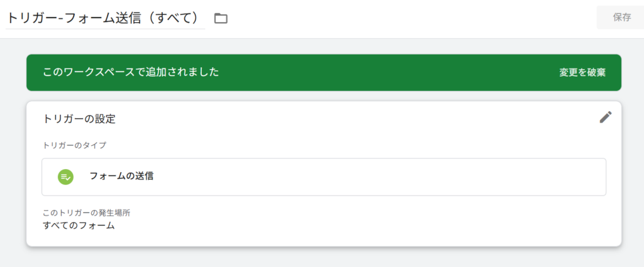Click the green フォームの送信 trigger type icon
The image size is (644, 267).
pos(65,177)
